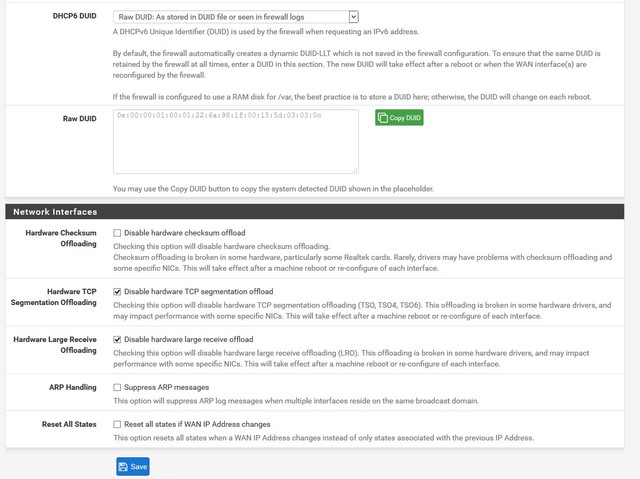Viewport: 640px width, 479px height.
Task: Click the 'Disable hardware TCP segmentation offload' text
Action: point(199,292)
